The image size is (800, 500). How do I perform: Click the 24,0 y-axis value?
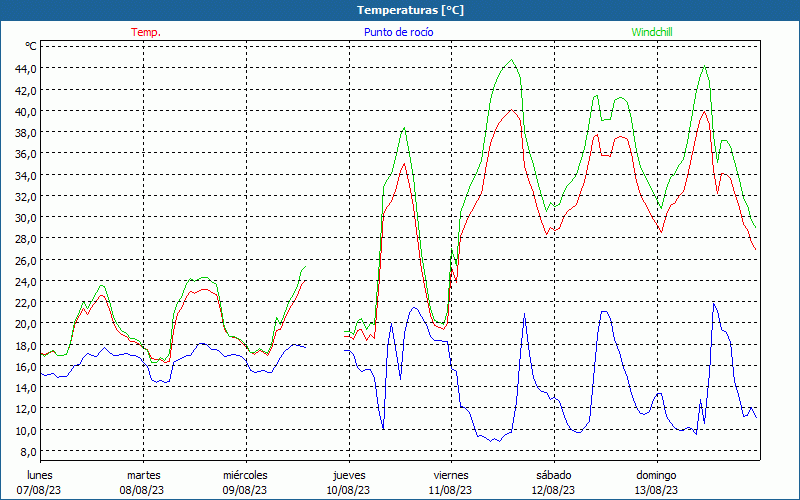pos(26,281)
